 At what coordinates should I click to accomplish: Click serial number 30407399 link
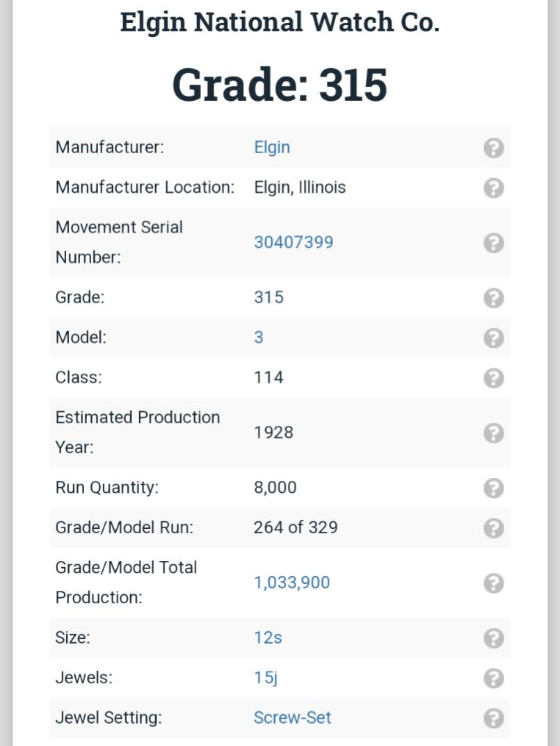click(x=294, y=242)
